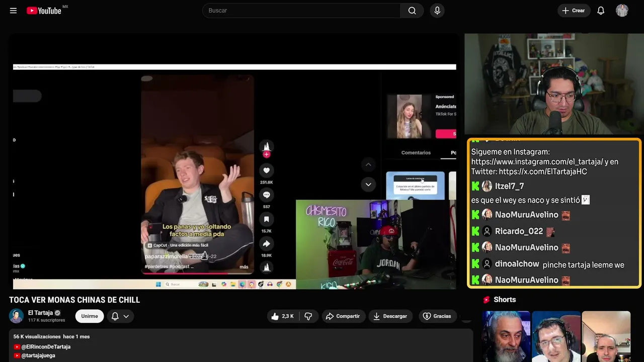Open the Crear menu
Image resolution: width=644 pixels, height=362 pixels.
point(574,11)
